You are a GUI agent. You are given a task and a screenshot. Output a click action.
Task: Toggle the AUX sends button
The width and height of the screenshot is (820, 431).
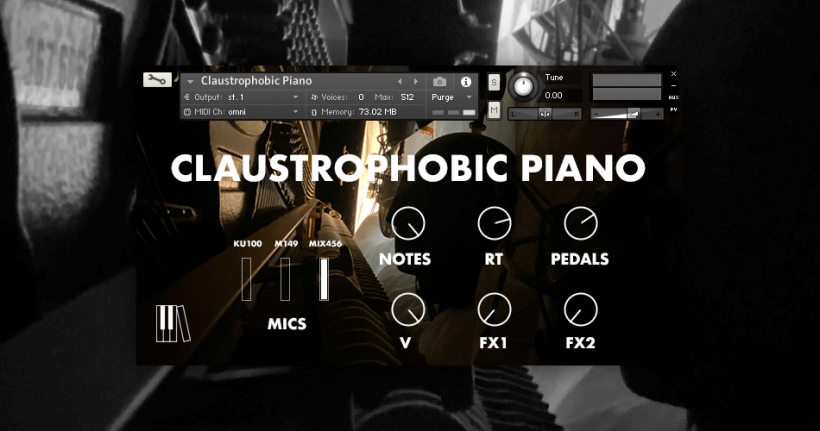[x=674, y=97]
